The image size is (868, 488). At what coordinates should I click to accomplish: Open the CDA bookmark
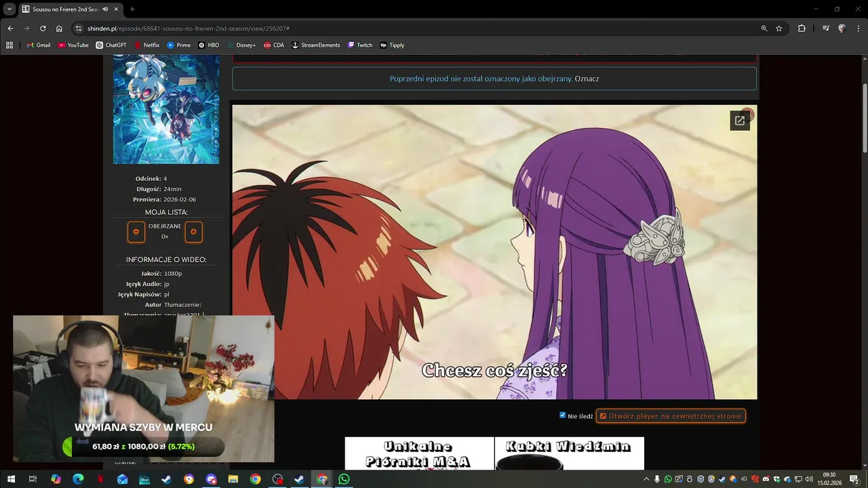click(x=274, y=45)
